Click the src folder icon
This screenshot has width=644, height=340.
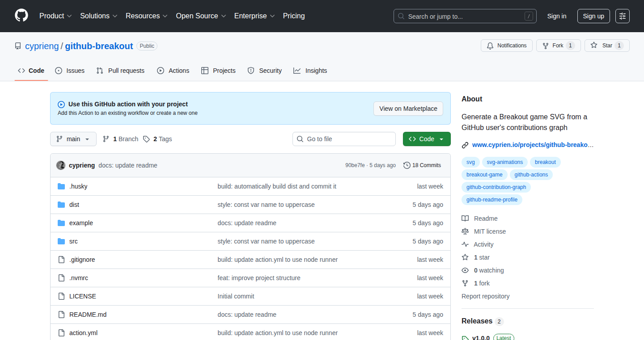point(61,241)
